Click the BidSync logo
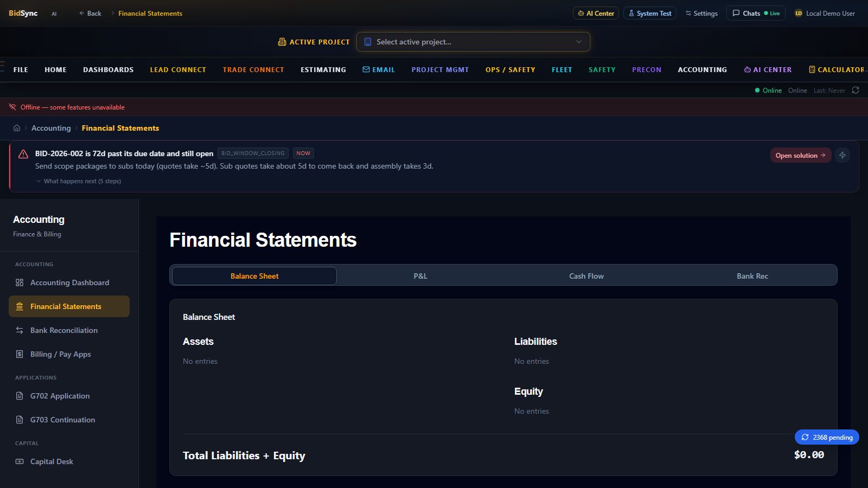The height and width of the screenshot is (488, 868). [x=23, y=13]
